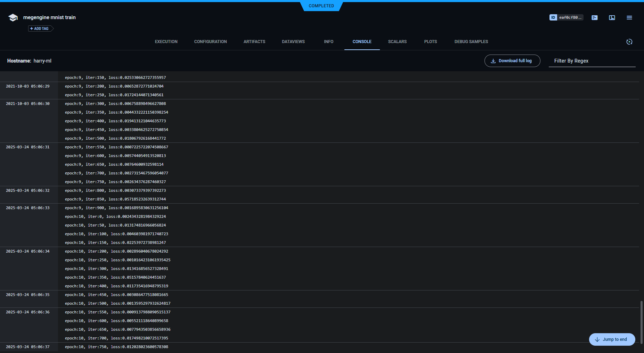
Task: Click the plus icon on ADD TAG
Action: click(x=32, y=28)
